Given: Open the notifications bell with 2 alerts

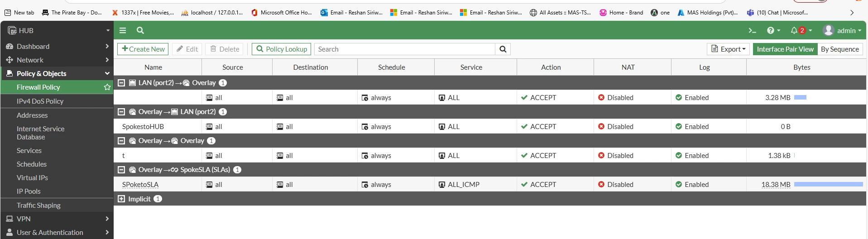Looking at the screenshot, I should (x=801, y=30).
